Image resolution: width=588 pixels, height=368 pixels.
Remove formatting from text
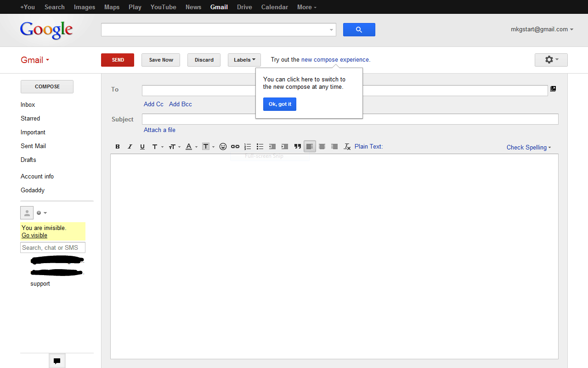347,147
